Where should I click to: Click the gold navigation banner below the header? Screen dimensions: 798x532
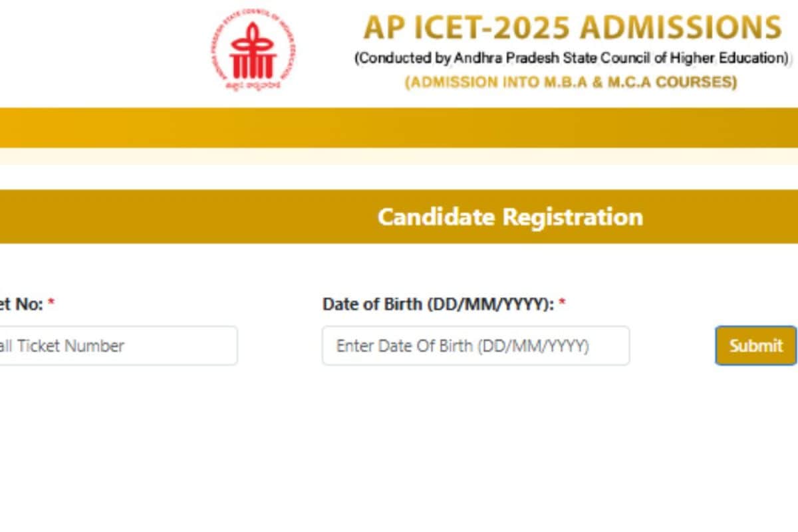399,128
